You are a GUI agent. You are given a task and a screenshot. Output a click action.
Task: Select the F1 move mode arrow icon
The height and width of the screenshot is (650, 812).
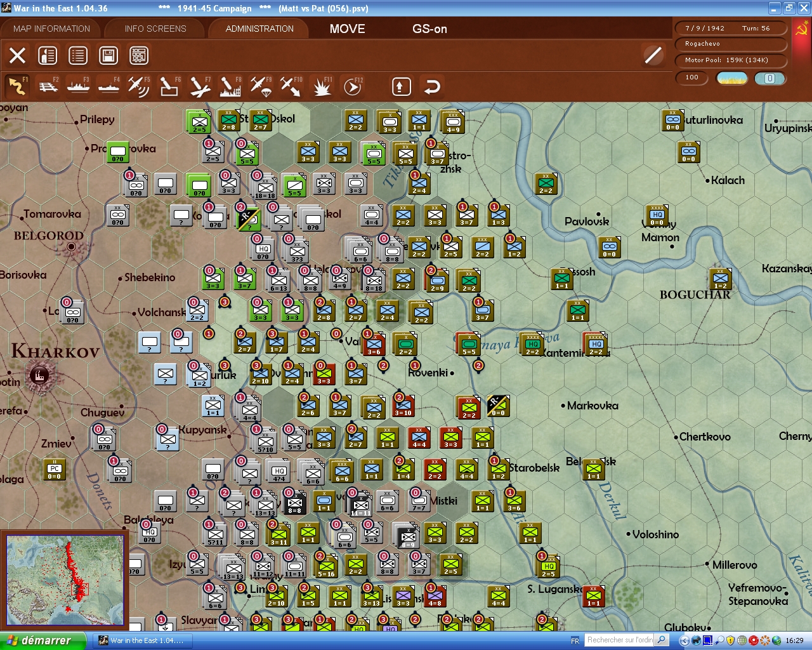click(17, 86)
